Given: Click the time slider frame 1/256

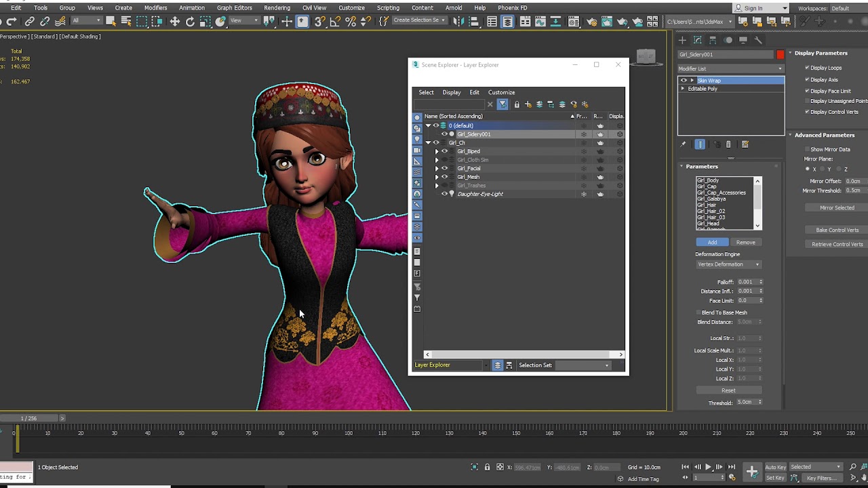Looking at the screenshot, I should [x=28, y=418].
